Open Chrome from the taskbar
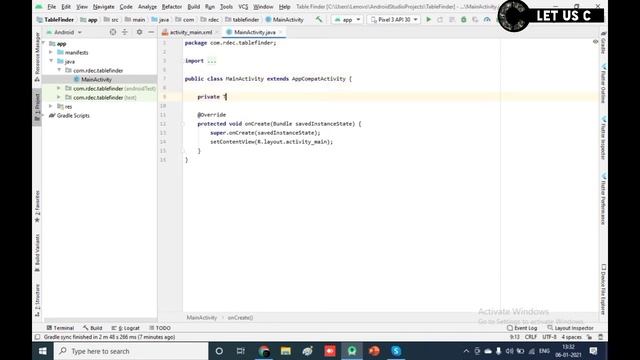 tap(264, 351)
